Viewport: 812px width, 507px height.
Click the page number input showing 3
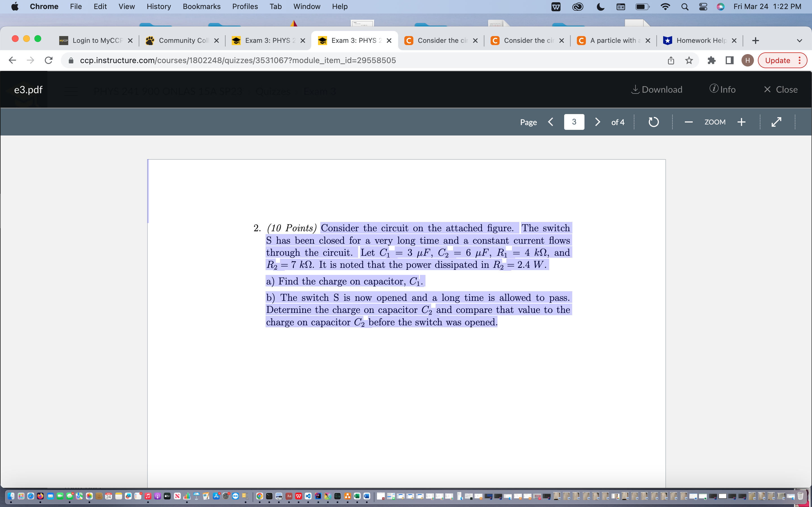tap(574, 122)
